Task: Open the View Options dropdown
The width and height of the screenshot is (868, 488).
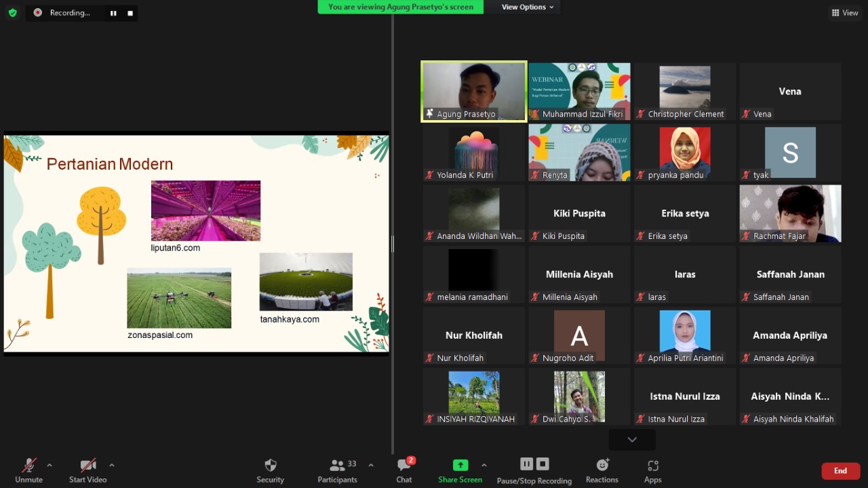Action: [528, 7]
